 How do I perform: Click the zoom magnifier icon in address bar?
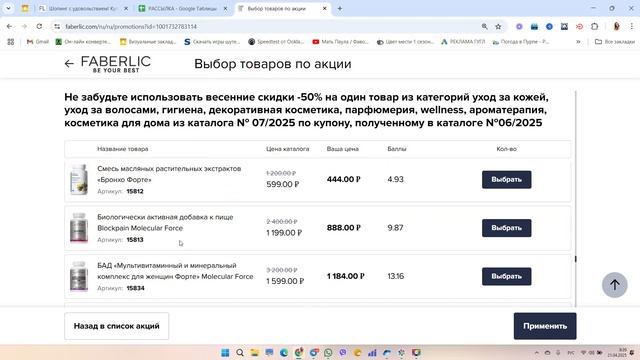coord(484,27)
